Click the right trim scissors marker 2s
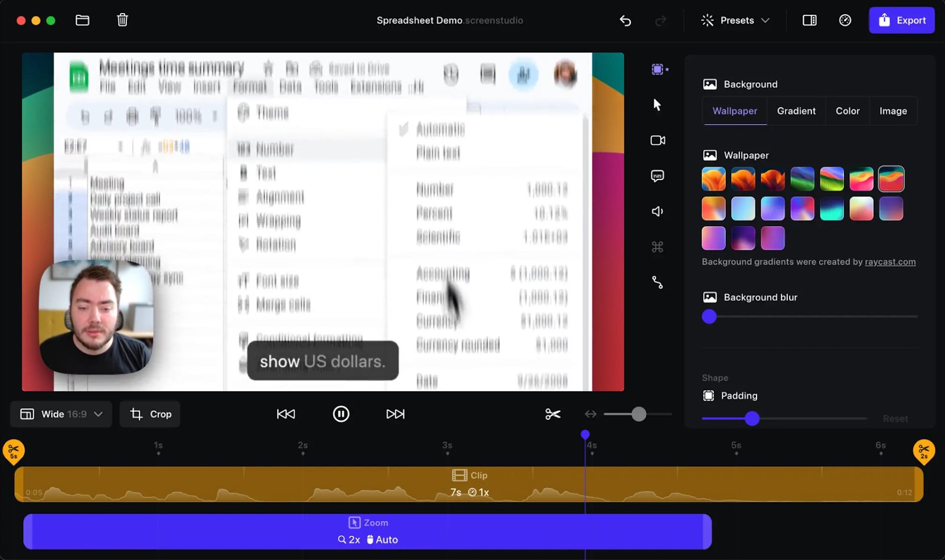 pos(924,452)
